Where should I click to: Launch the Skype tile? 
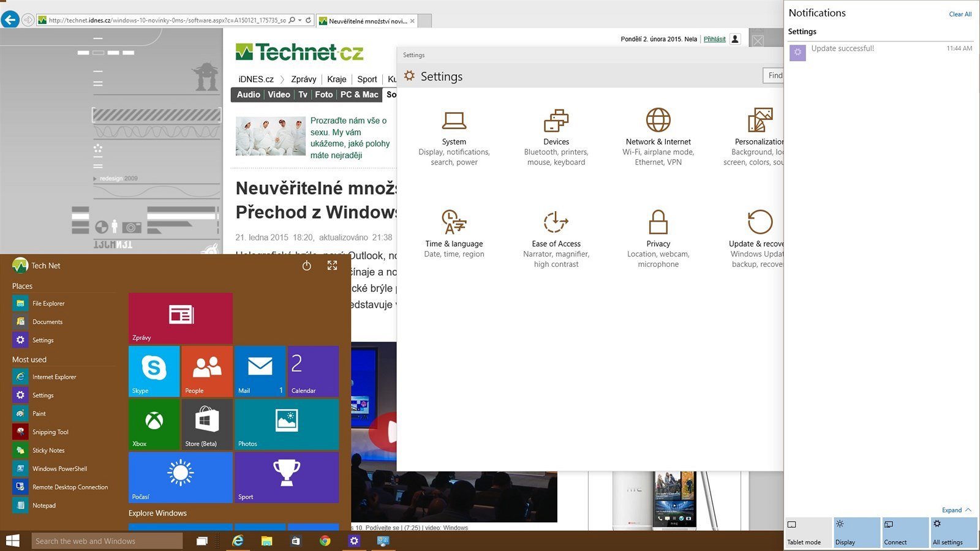(154, 371)
